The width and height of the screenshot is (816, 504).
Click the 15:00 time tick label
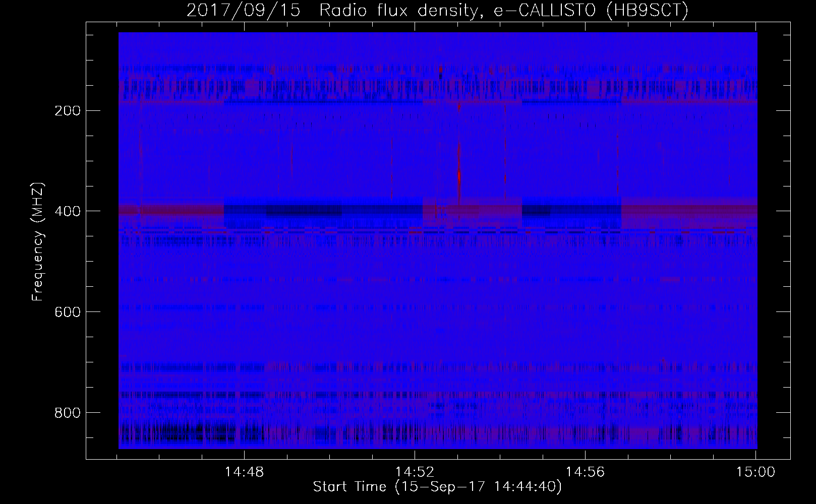[755, 472]
